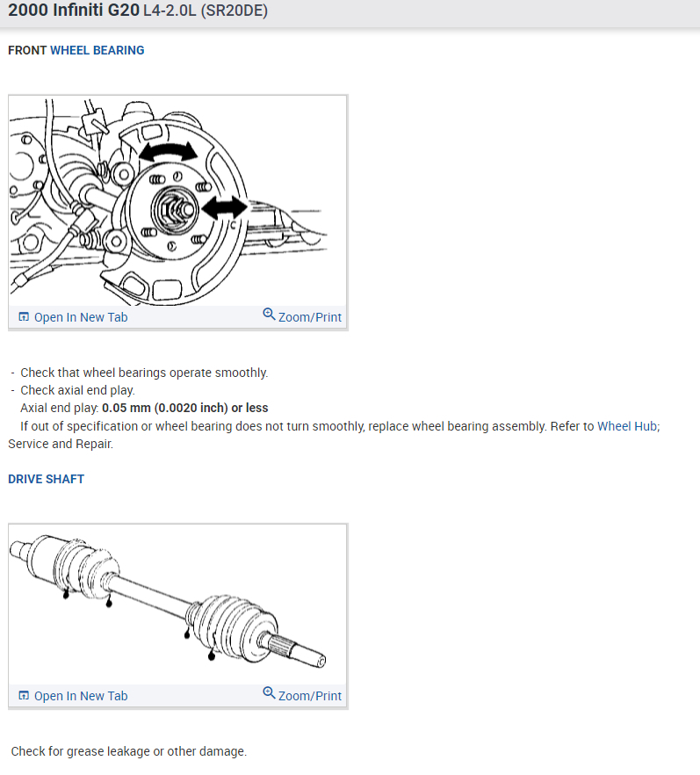Viewport: 700px width, 775px height.
Task: Click the new-tab icon below wheel bearing diagram
Action: 24,317
